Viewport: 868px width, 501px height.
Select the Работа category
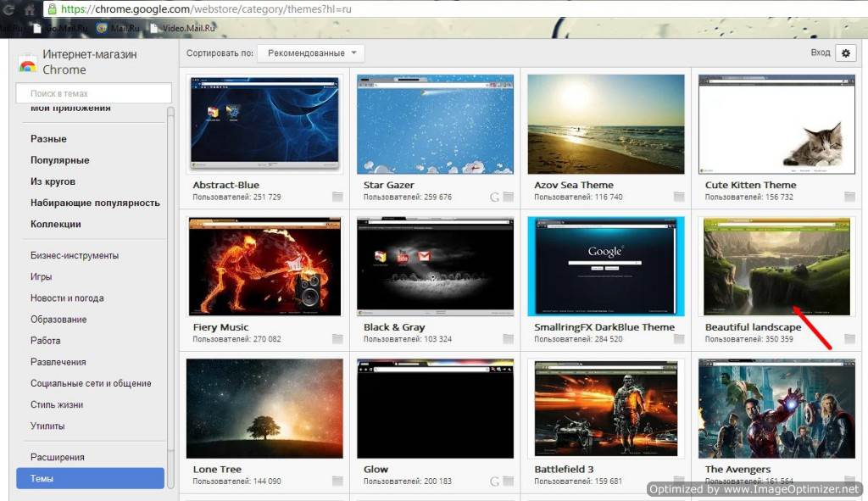[x=46, y=341]
